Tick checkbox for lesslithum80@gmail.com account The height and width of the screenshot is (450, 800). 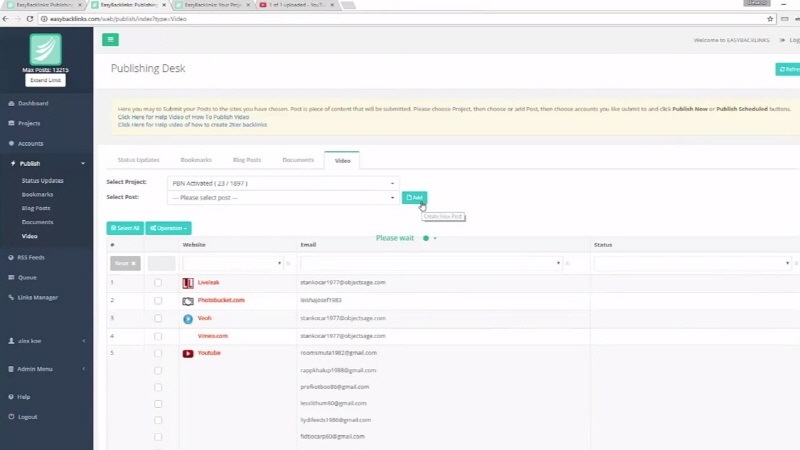point(158,404)
